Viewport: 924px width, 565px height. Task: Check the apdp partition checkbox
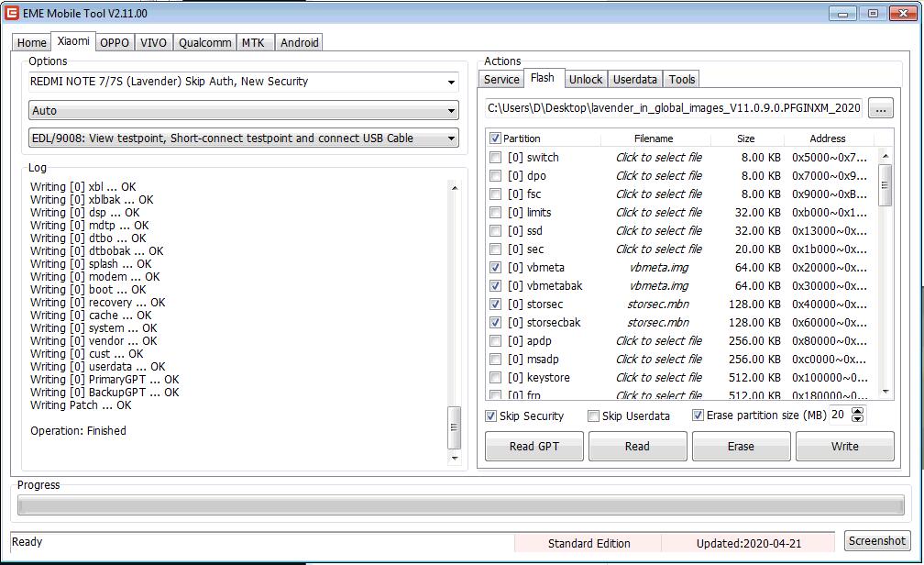click(496, 341)
